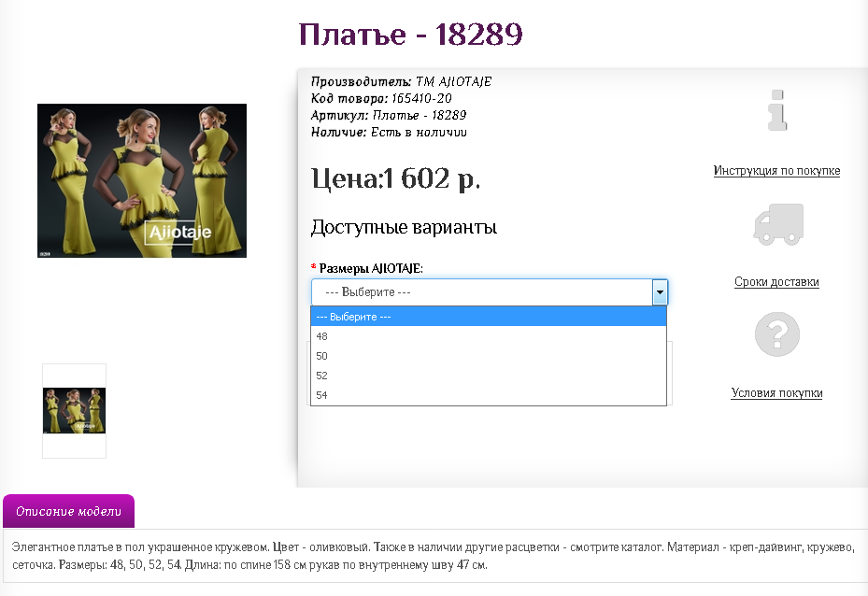Open Условия покупки link
This screenshot has height=596, width=868.
point(776,393)
